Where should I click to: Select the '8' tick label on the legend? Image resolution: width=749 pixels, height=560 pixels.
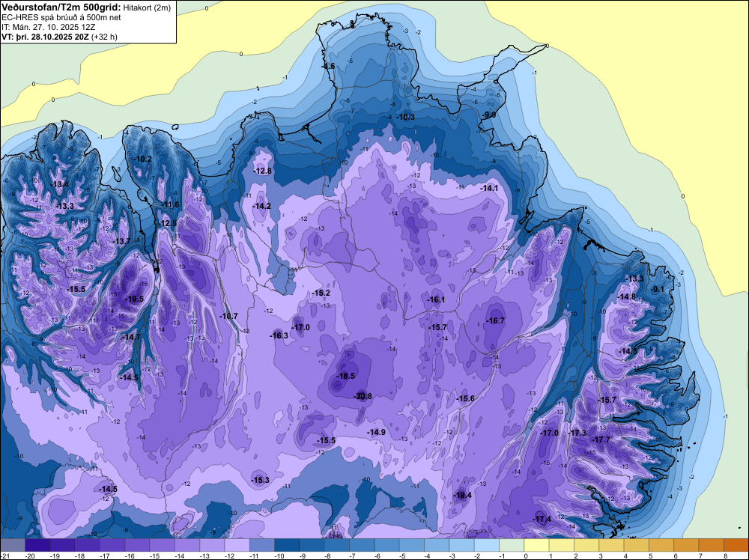click(724, 556)
